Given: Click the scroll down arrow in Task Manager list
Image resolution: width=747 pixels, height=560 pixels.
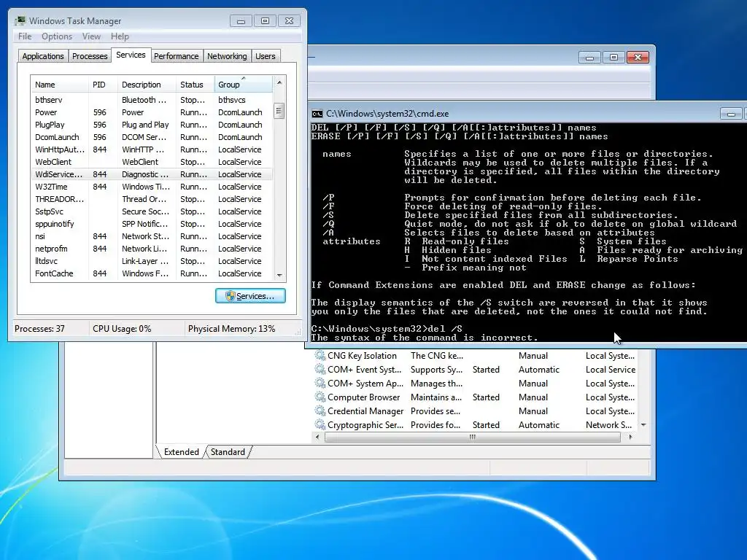Looking at the screenshot, I should pos(279,275).
